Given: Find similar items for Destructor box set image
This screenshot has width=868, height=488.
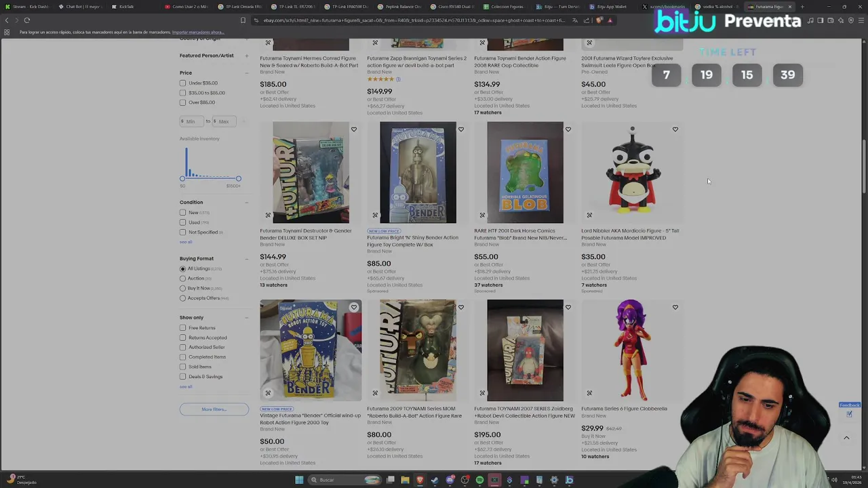Looking at the screenshot, I should pos(268,216).
